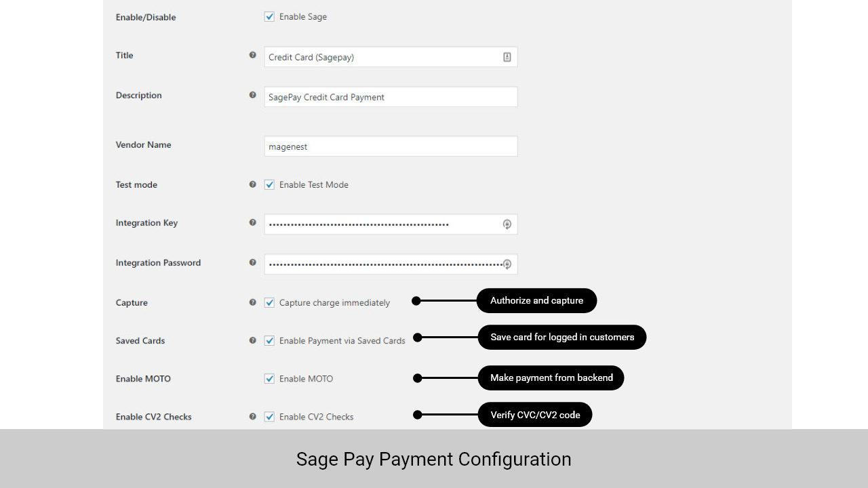Click the Authorize and capture callout
The image size is (868, 488).
(x=536, y=301)
